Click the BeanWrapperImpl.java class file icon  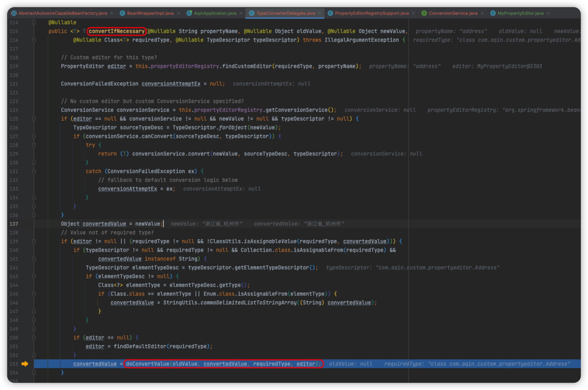(122, 13)
